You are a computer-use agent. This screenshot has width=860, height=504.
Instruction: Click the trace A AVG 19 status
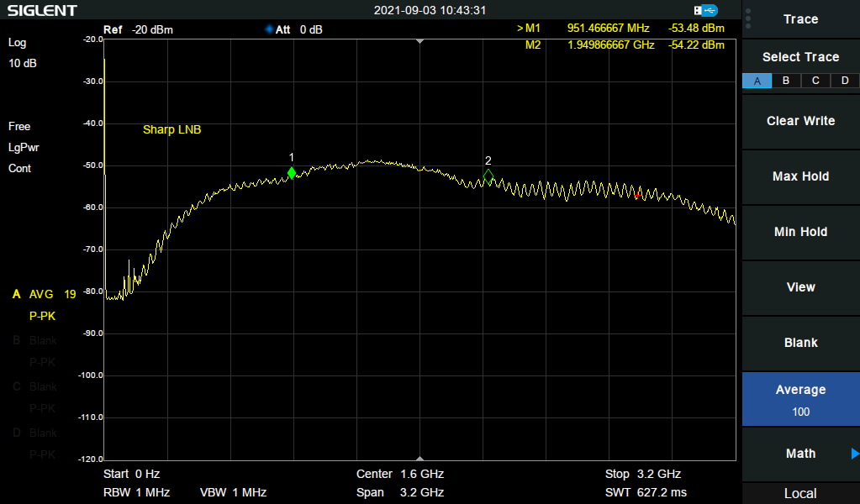pyautogui.click(x=44, y=294)
